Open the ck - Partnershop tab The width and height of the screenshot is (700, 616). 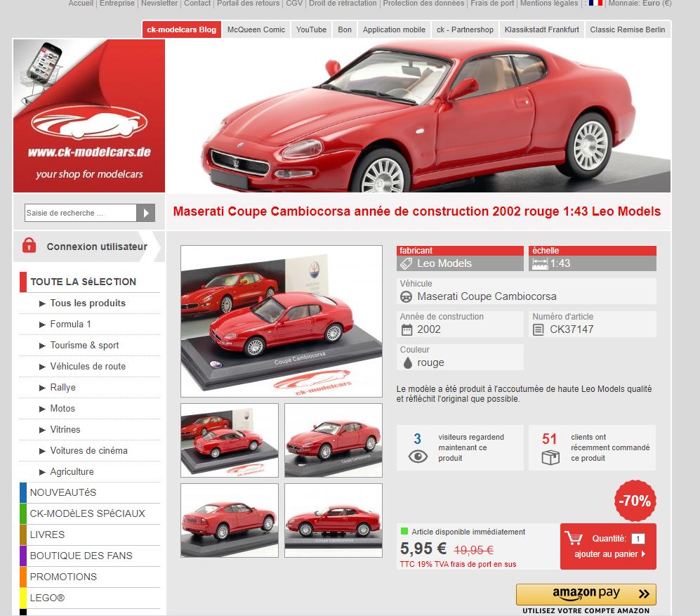[465, 30]
